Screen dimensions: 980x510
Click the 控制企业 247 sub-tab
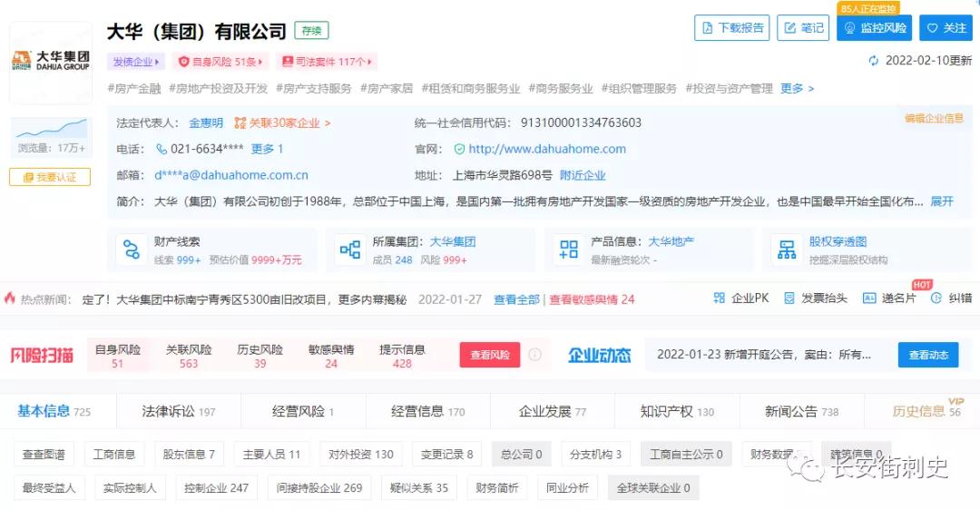click(216, 487)
